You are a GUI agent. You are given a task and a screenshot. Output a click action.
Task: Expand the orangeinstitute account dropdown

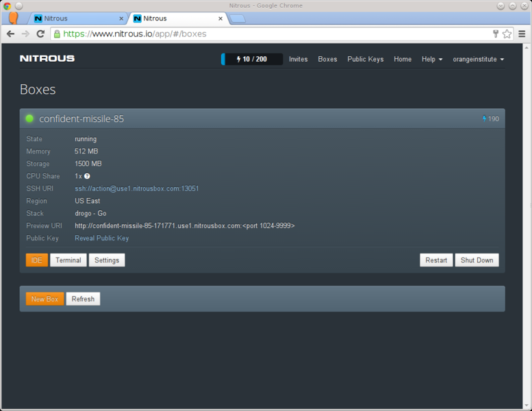coord(479,59)
